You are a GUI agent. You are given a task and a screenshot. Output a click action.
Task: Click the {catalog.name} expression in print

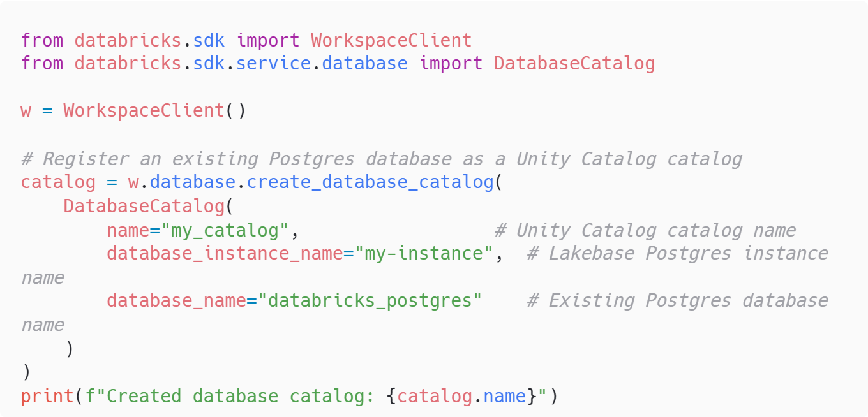click(461, 396)
